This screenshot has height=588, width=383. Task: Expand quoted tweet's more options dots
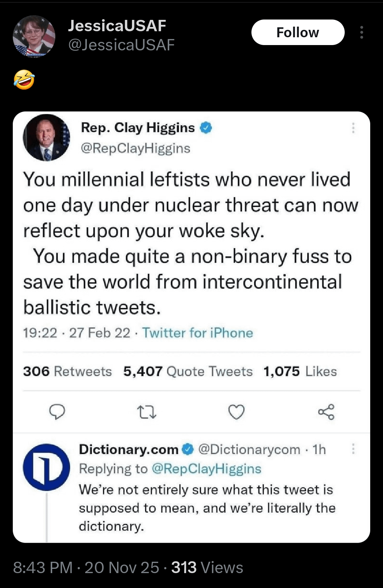[353, 128]
